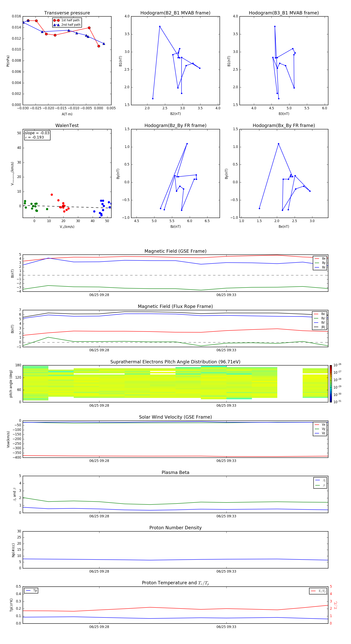Click the 'Solar Wind Velocity (GSE Frame)' title
This screenshot has height=644, width=351.
tap(175, 417)
